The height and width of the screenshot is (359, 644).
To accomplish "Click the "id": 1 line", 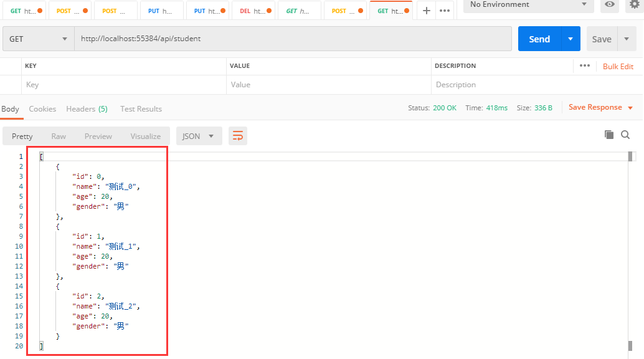I will (x=88, y=236).
